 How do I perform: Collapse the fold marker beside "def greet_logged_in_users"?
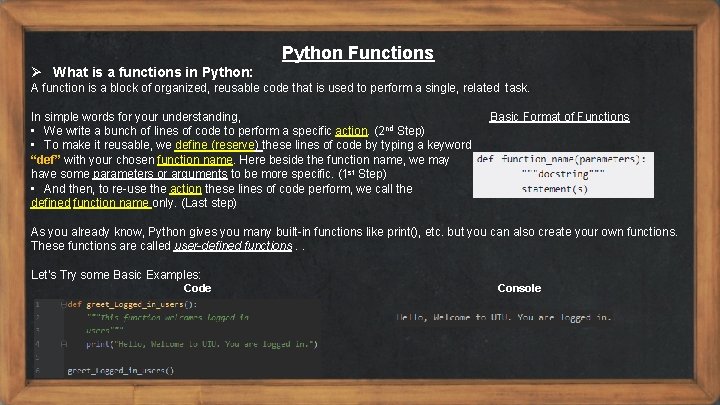(x=63, y=304)
